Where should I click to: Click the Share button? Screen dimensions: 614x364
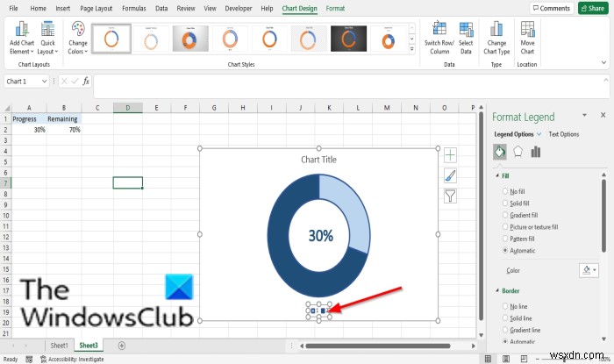coord(593,8)
